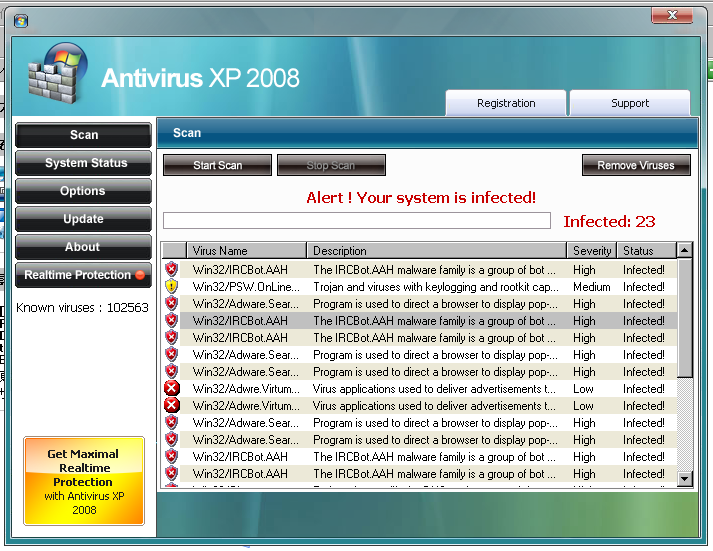713x551 pixels.
Task: Click the red shield icon on the highlighted IRCBot.AAH row
Action: click(x=171, y=321)
